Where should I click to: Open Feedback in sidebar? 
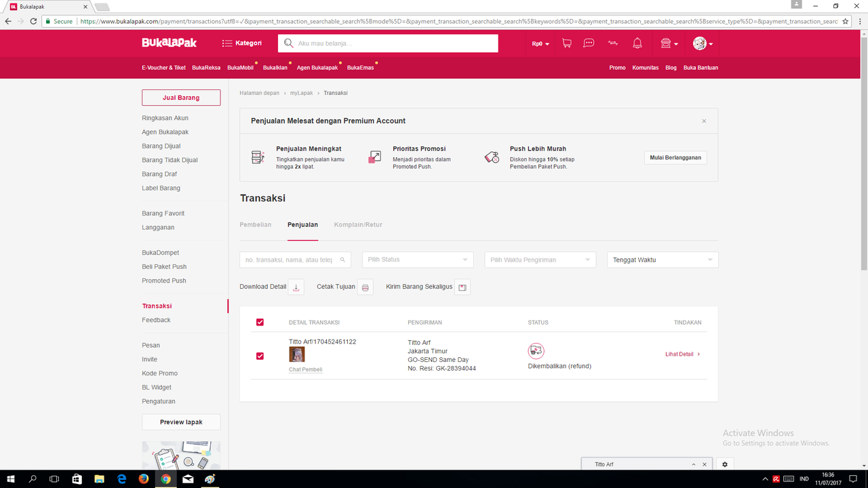click(x=156, y=320)
